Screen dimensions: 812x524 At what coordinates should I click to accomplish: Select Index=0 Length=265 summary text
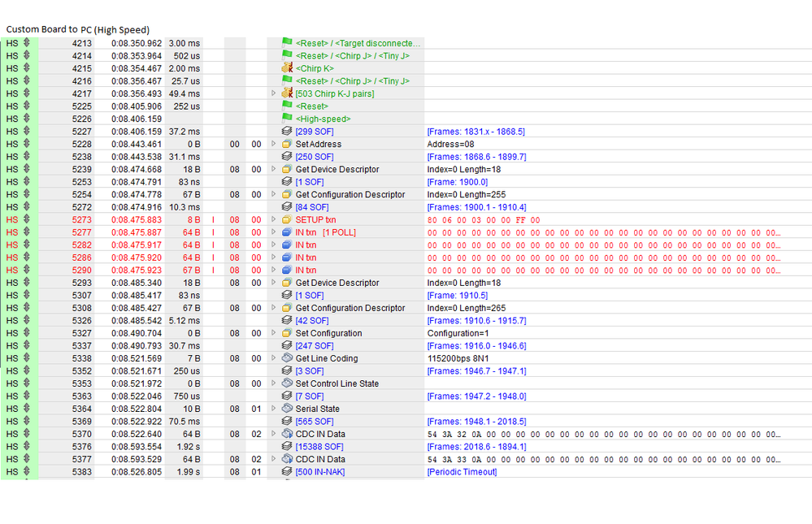(x=466, y=308)
